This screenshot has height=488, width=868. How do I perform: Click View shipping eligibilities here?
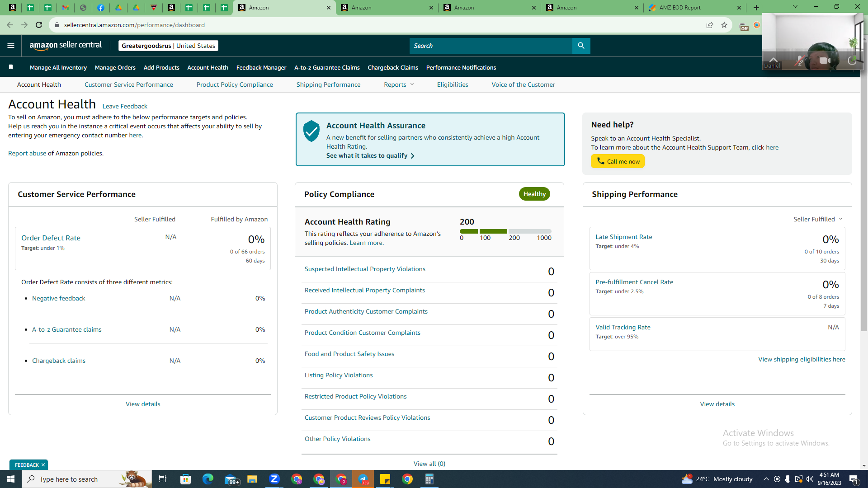[x=802, y=359]
